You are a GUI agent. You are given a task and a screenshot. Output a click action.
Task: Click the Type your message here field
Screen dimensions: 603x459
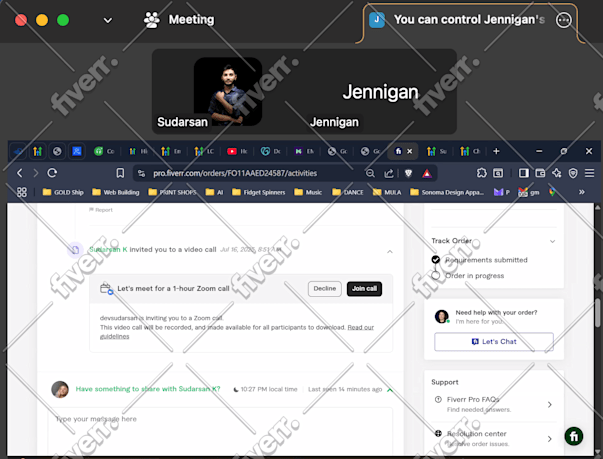point(220,431)
